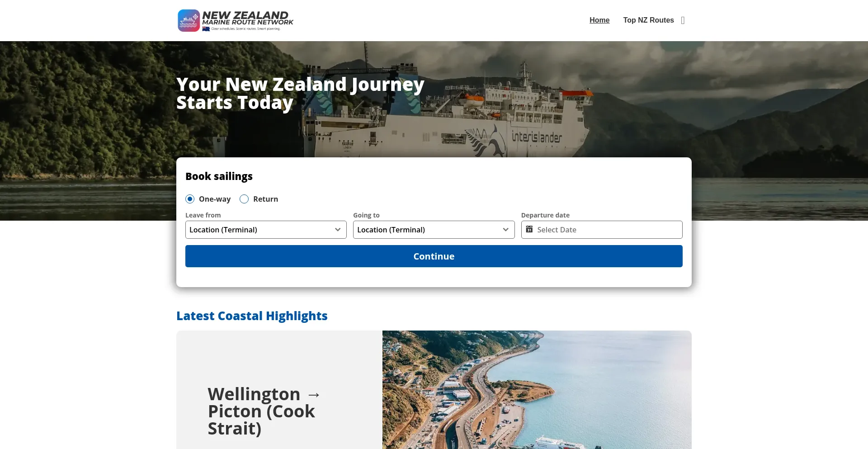
Task: Click the ship logo icon in the header
Action: (x=189, y=20)
